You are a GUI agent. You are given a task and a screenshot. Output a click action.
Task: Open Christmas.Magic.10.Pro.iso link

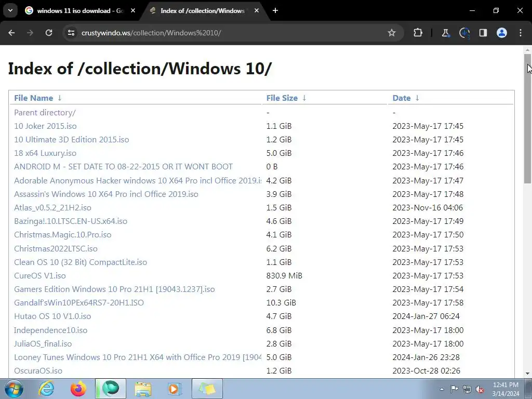[x=62, y=235]
